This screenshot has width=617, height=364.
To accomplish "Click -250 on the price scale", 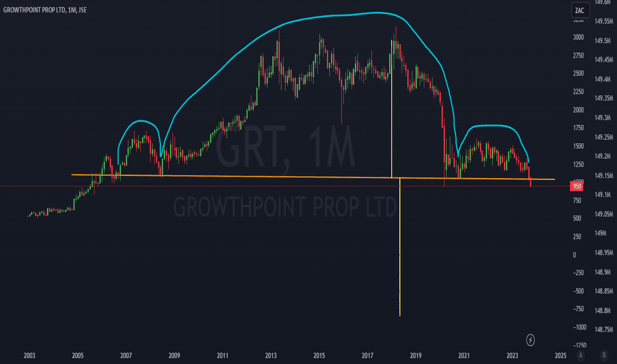I will coord(579,273).
